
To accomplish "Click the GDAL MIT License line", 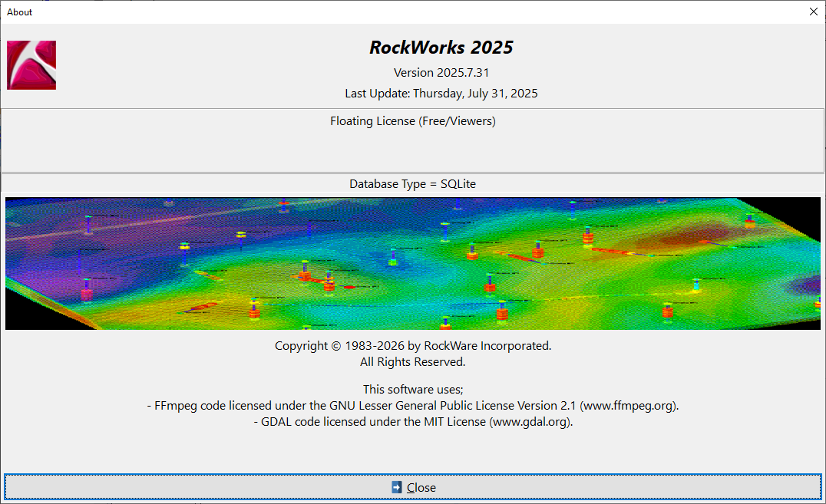I will pyautogui.click(x=413, y=423).
